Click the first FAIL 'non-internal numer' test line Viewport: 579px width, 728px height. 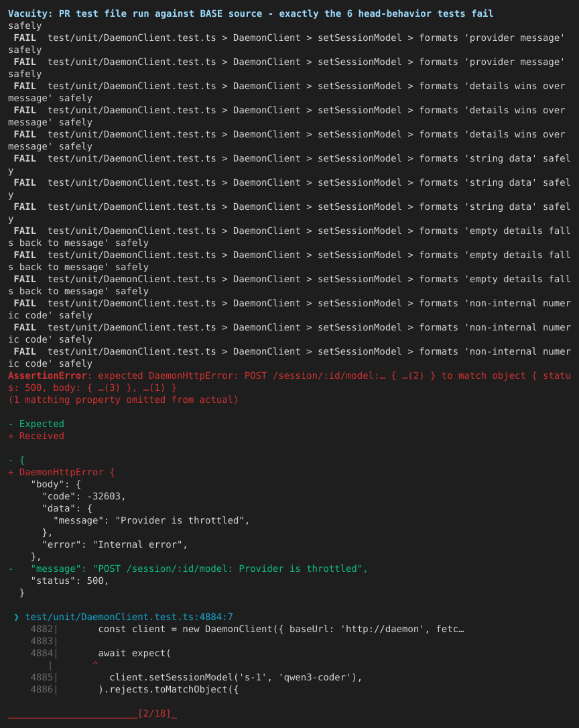point(292,303)
